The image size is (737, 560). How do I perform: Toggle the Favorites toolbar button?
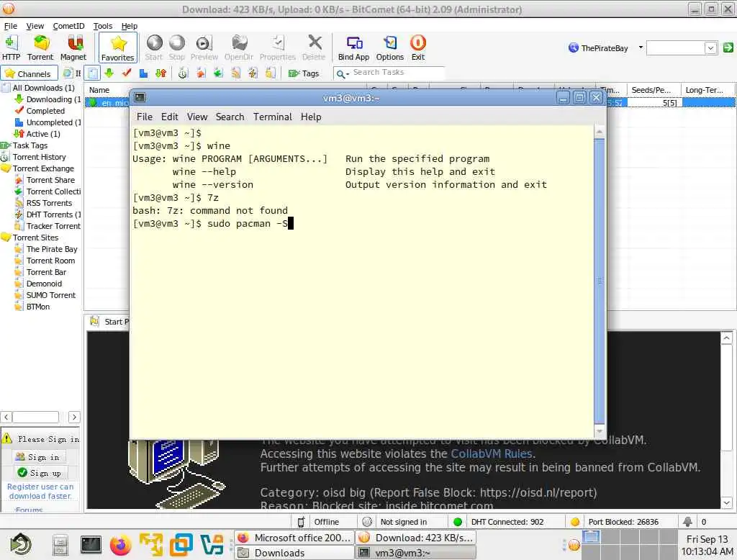[x=118, y=48]
